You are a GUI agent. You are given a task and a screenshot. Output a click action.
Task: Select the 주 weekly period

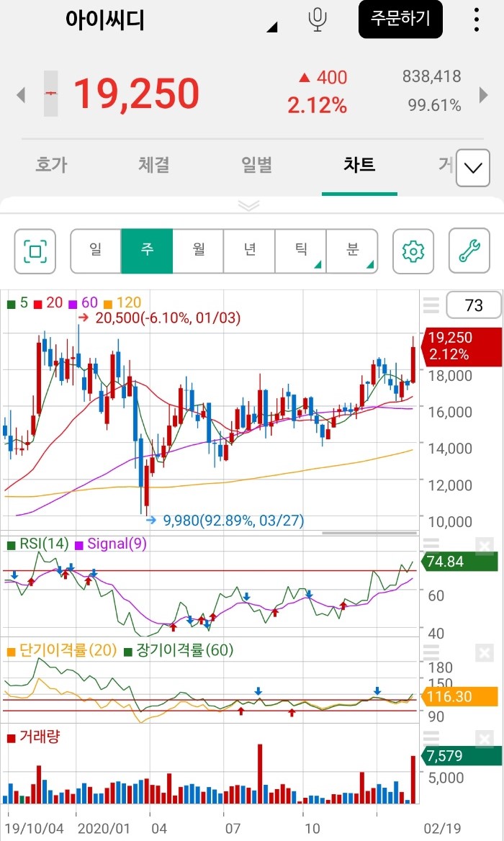(147, 251)
